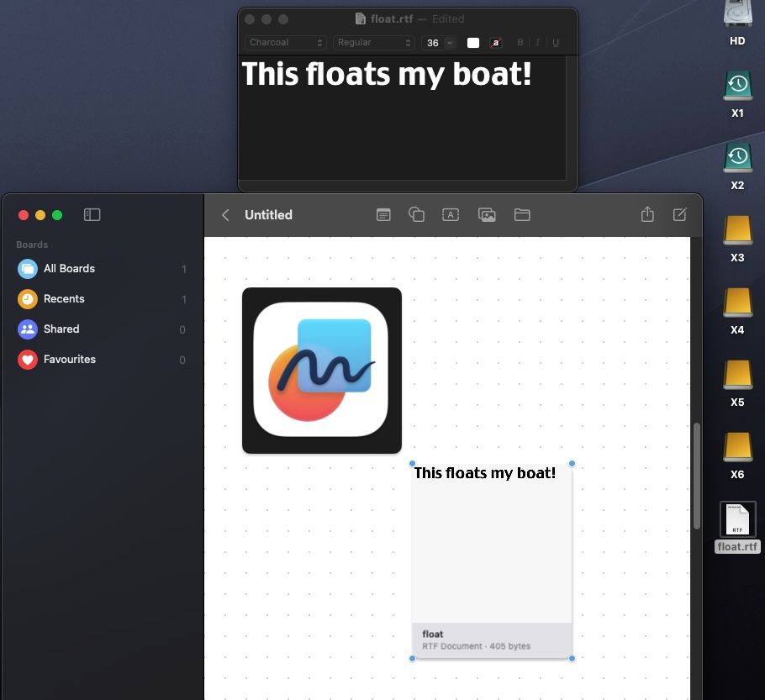The height and width of the screenshot is (700, 765).
Task: Go back to boards list
Action: (x=225, y=215)
